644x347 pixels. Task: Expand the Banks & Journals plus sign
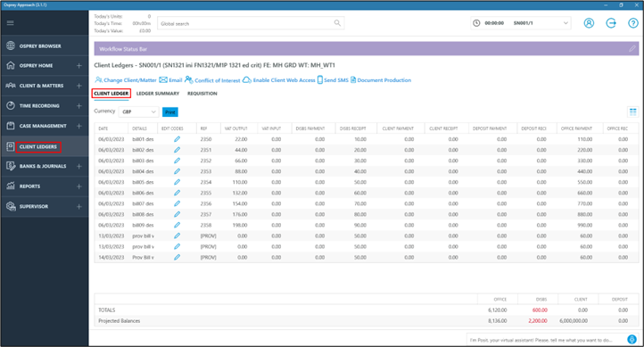coord(78,166)
